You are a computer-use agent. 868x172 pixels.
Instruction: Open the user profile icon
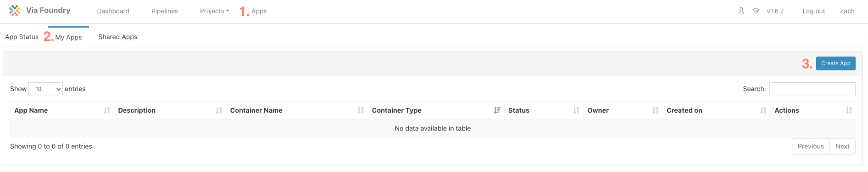pos(741,11)
